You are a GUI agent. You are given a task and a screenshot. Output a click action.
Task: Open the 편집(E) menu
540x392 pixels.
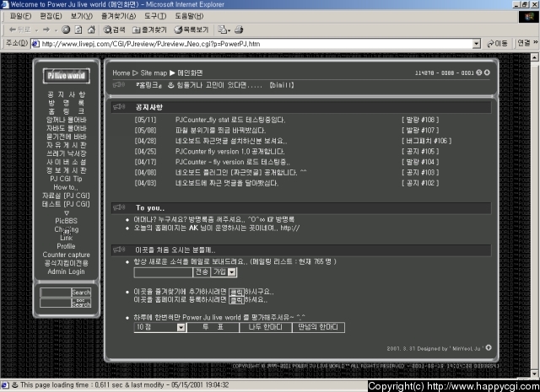(x=51, y=16)
